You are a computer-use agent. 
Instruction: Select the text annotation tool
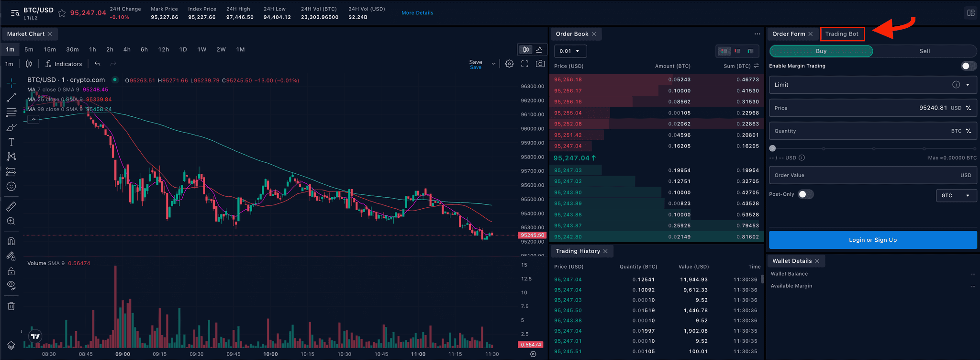(x=11, y=142)
